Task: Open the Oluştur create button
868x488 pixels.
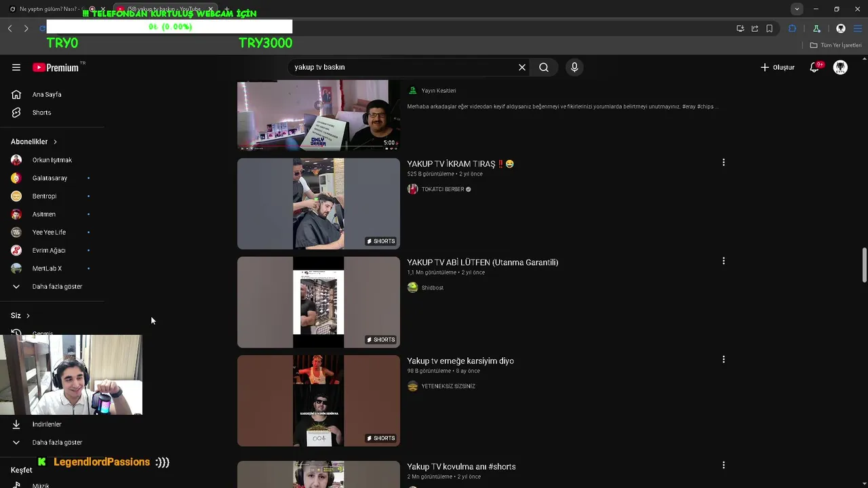Action: [x=777, y=67]
